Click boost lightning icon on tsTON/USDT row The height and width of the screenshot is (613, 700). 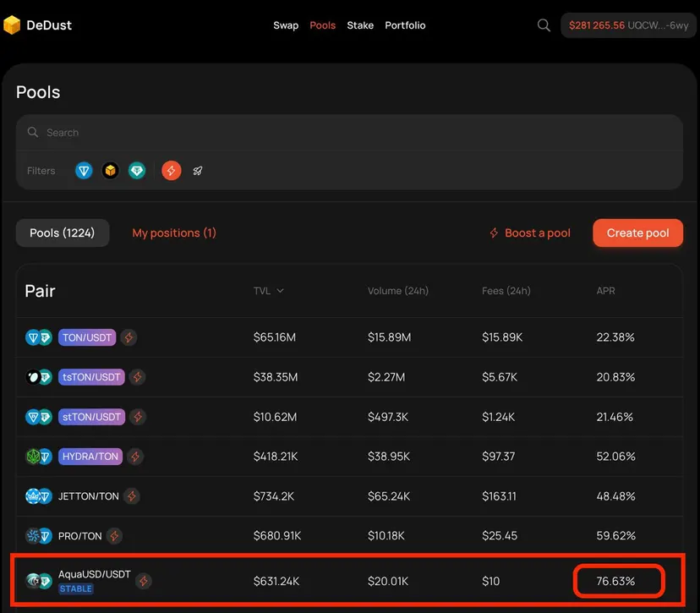pos(137,377)
